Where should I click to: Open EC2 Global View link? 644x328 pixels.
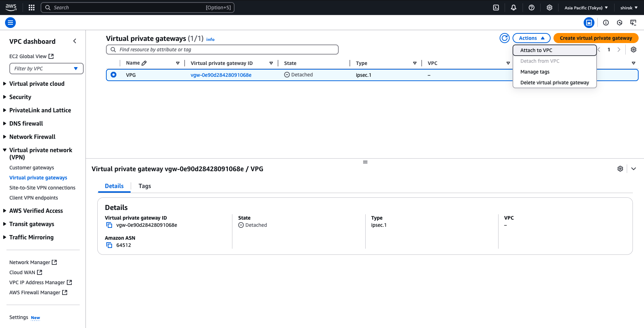point(32,56)
